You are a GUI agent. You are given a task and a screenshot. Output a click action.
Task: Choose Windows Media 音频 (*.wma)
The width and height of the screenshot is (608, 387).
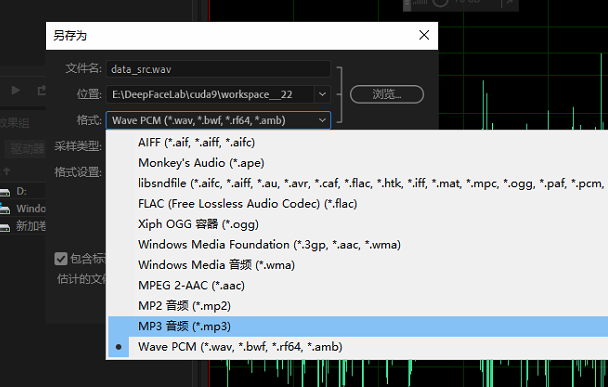358,265
